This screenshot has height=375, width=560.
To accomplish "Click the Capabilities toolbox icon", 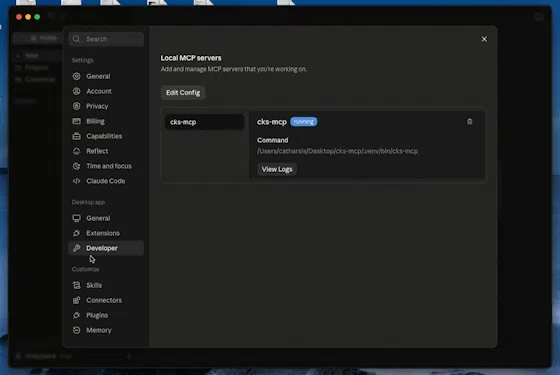I will (76, 136).
